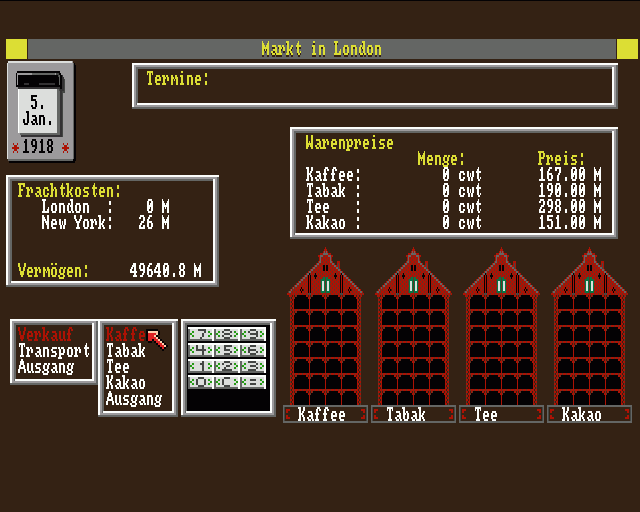Choose Transport from the action menu
Viewport: 640px width, 512px height.
point(54,351)
